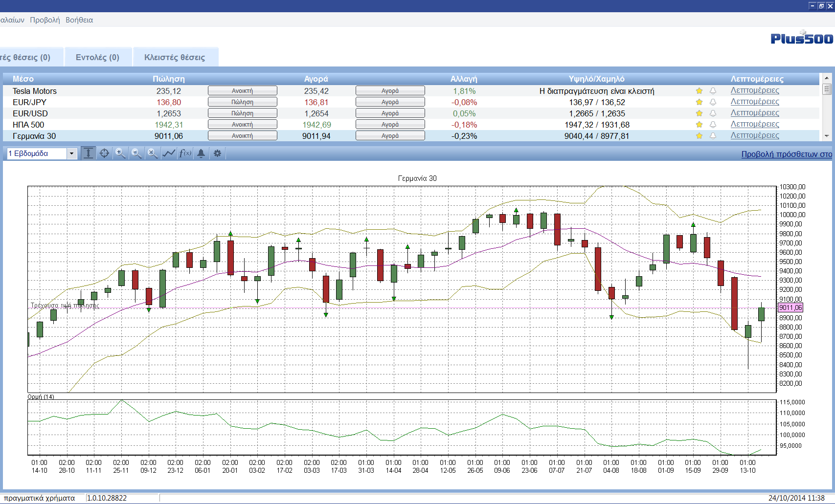Click Αγορά button for Γερμανία 30
Screen dimensions: 835x504
coord(390,136)
